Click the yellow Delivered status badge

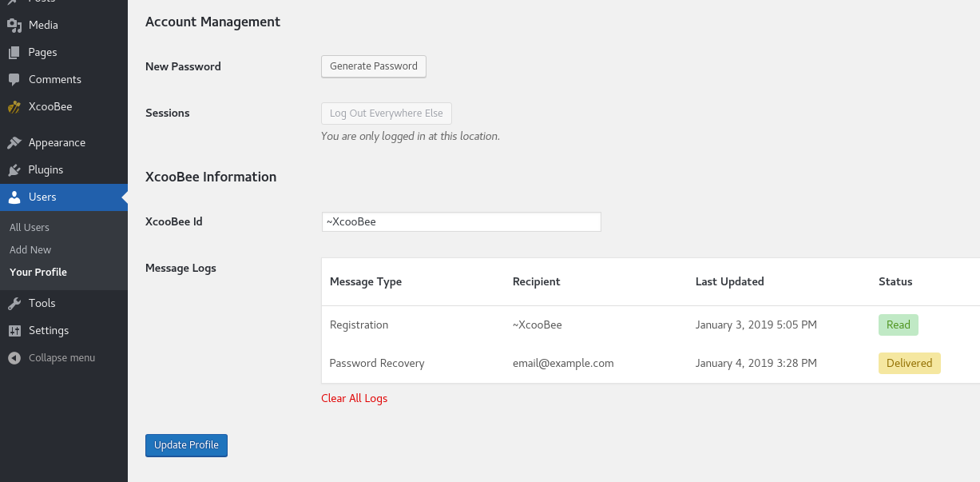pyautogui.click(x=909, y=363)
